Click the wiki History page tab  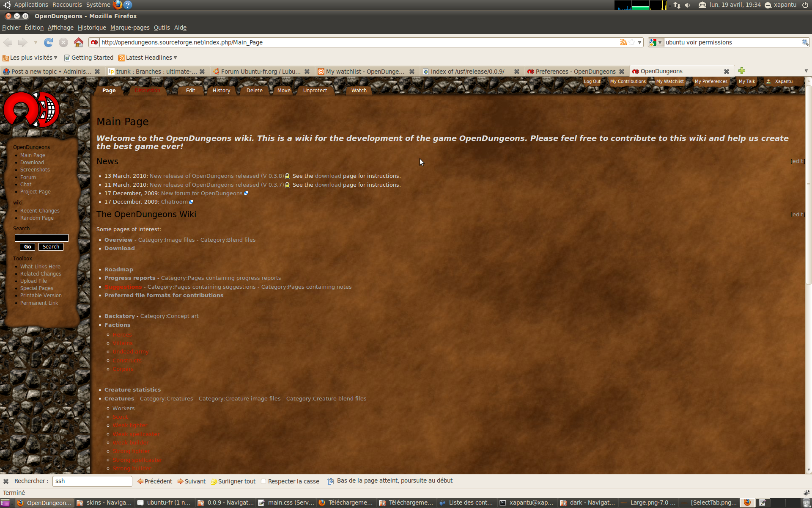coord(221,91)
